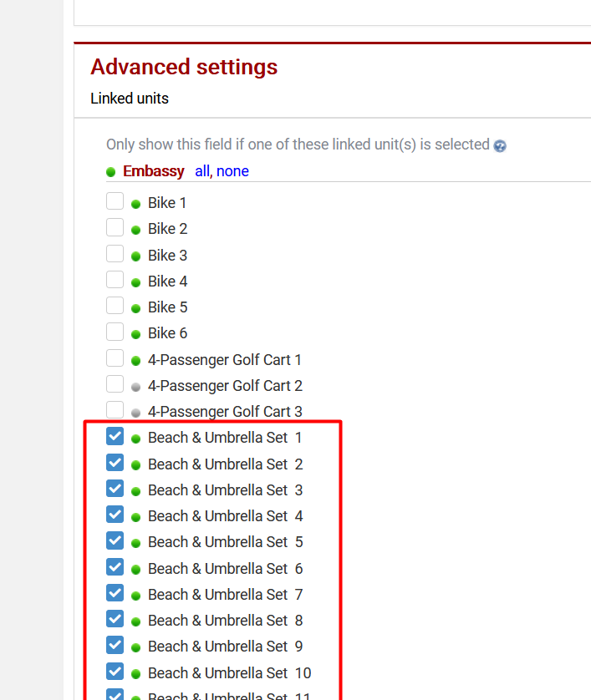Viewport: 591px width, 700px height.
Task: Click the green dot beside Bike 1
Action: (135, 204)
